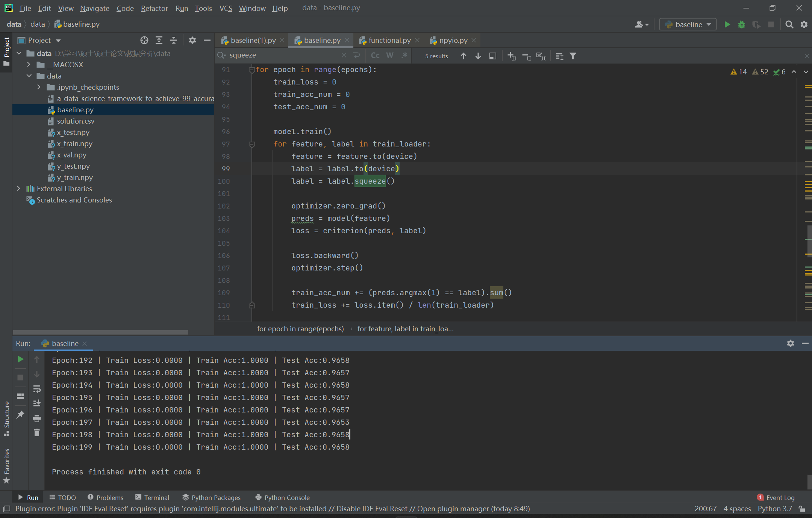Jump to next search occurrence arrow
Screen dimensions: 812x518
(x=478, y=56)
